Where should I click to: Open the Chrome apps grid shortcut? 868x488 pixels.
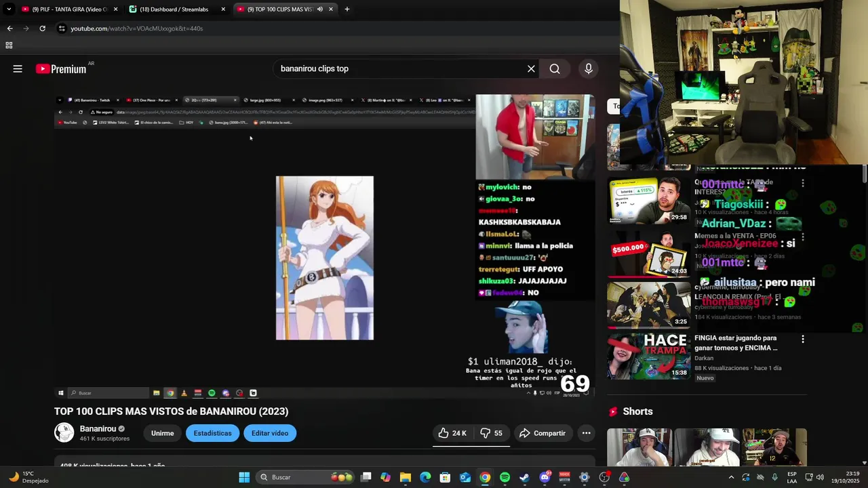click(9, 45)
